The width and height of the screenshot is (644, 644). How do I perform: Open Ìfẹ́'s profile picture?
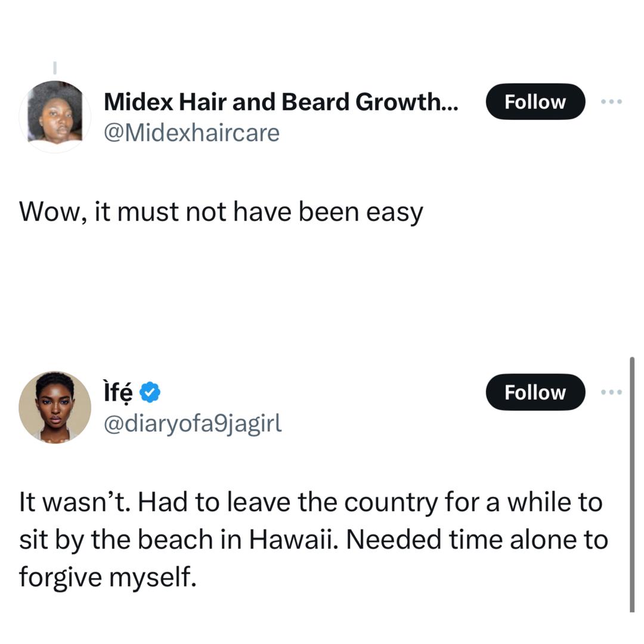point(55,407)
